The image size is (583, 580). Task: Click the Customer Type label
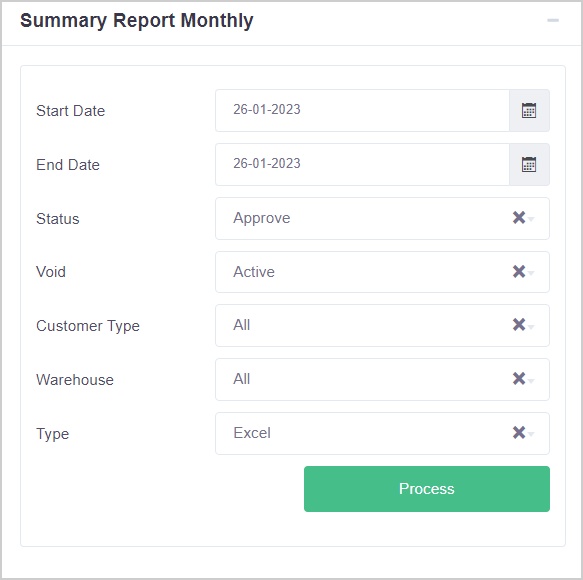(x=88, y=326)
